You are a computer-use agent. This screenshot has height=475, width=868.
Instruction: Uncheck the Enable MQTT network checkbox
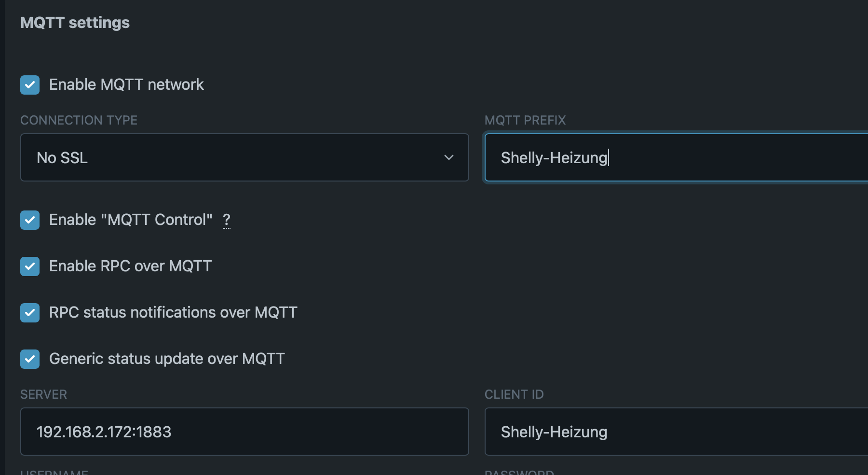pos(30,85)
